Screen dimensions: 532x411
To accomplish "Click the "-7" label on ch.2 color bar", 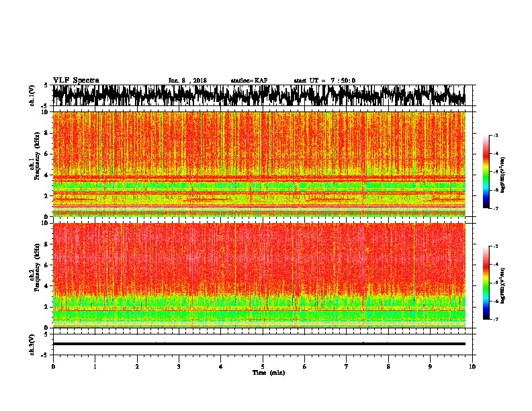I will (495, 319).
